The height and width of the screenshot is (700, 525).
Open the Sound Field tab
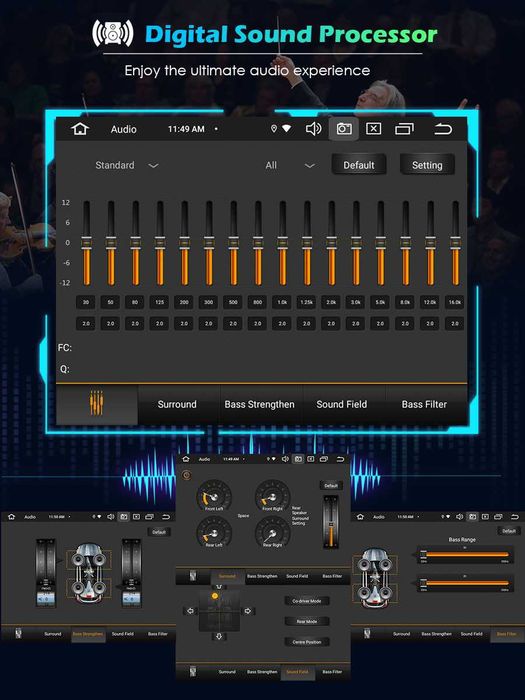click(342, 404)
